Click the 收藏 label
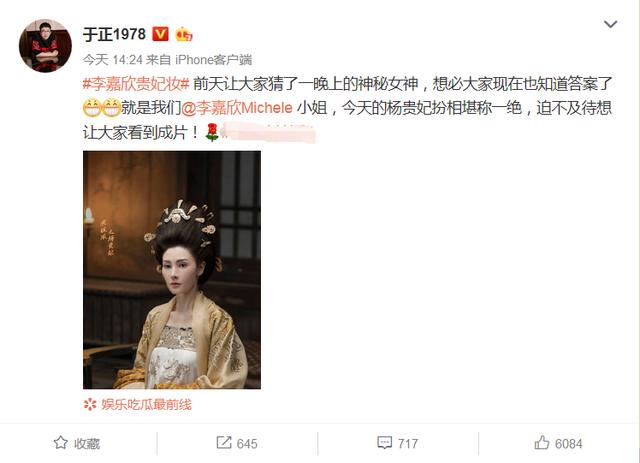640x463 pixels. tap(87, 443)
